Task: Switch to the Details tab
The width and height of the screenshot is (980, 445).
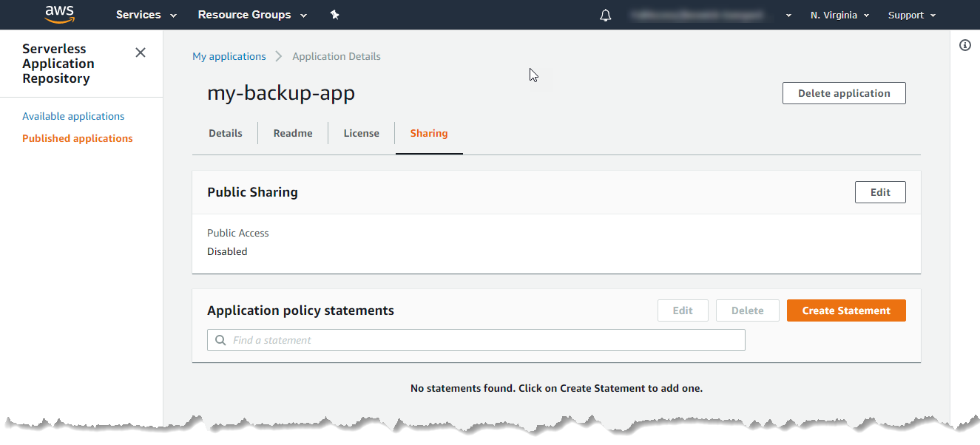Action: point(226,133)
